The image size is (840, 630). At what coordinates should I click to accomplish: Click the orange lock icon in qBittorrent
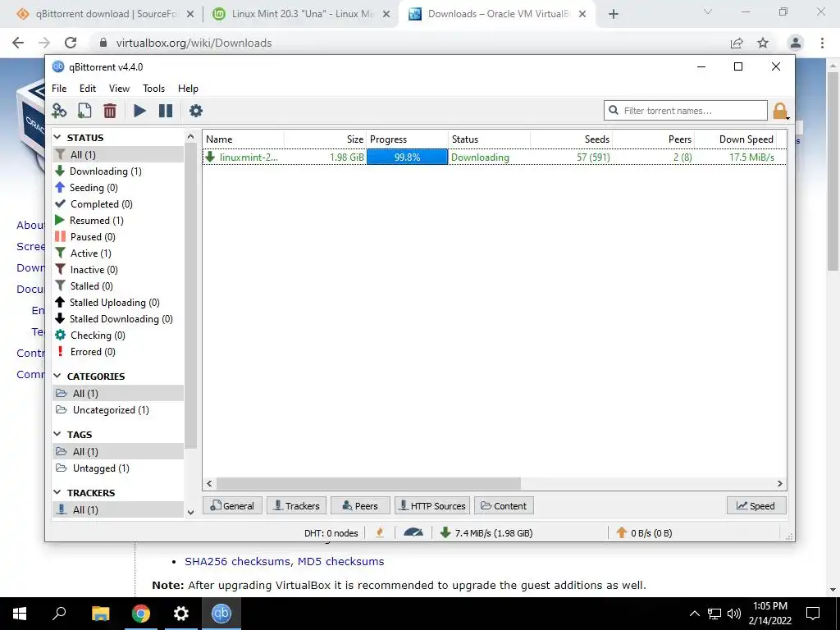point(780,111)
